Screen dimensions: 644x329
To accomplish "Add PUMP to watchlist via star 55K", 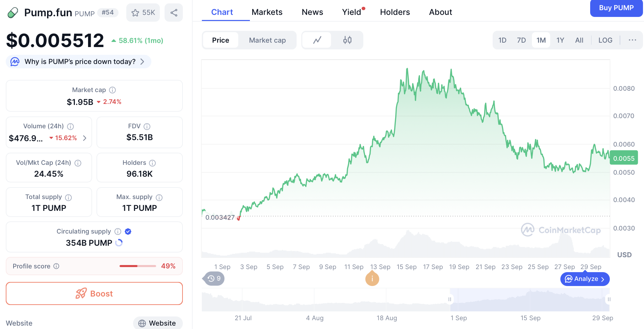I will click(x=143, y=13).
